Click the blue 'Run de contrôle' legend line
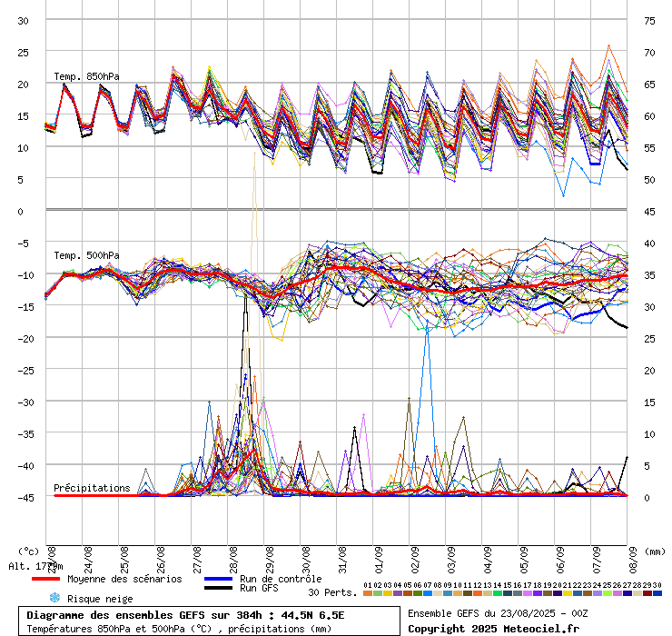 pyautogui.click(x=219, y=579)
